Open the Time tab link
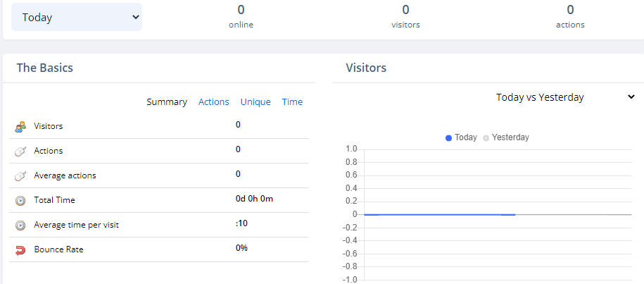 pyautogui.click(x=292, y=102)
